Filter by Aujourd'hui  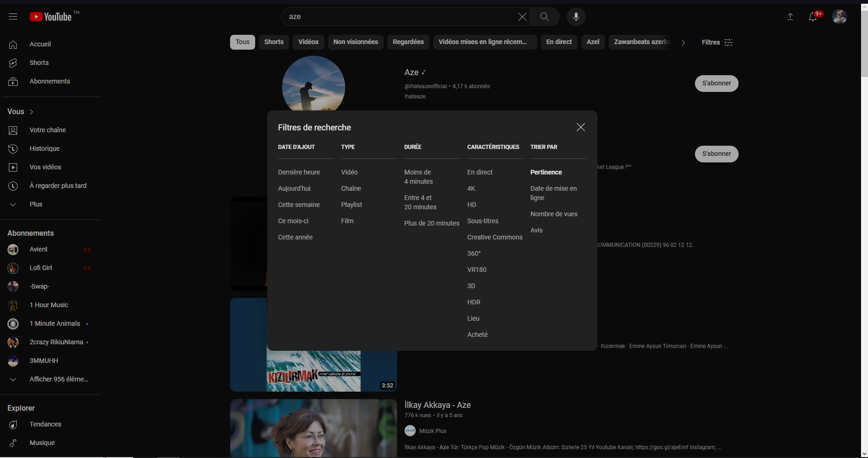pos(294,188)
